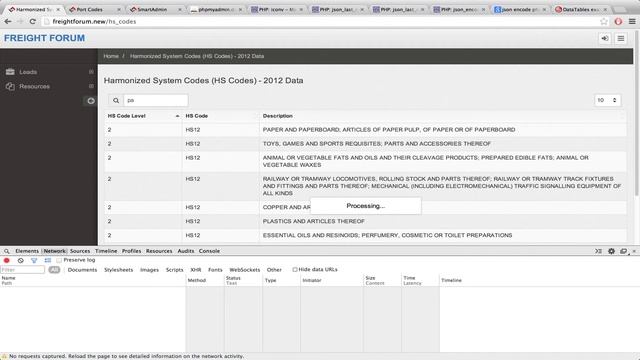Select the Network DevTools tab
This screenshot has height=360, width=640.
pyautogui.click(x=55, y=251)
